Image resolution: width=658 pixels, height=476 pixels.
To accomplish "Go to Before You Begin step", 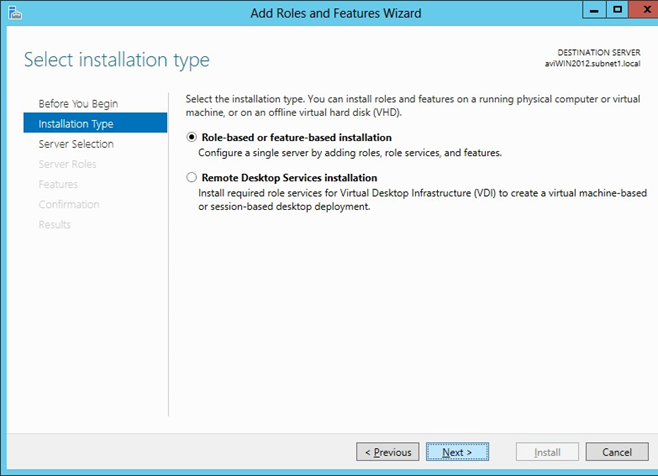I will click(77, 104).
